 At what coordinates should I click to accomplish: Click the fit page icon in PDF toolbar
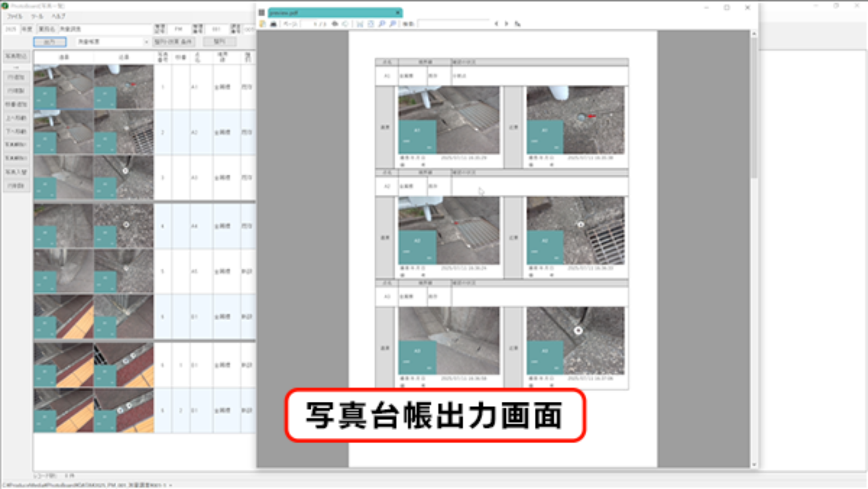click(x=371, y=24)
